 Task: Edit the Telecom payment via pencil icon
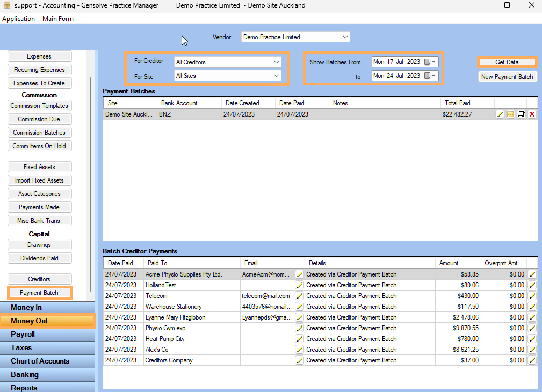299,295
